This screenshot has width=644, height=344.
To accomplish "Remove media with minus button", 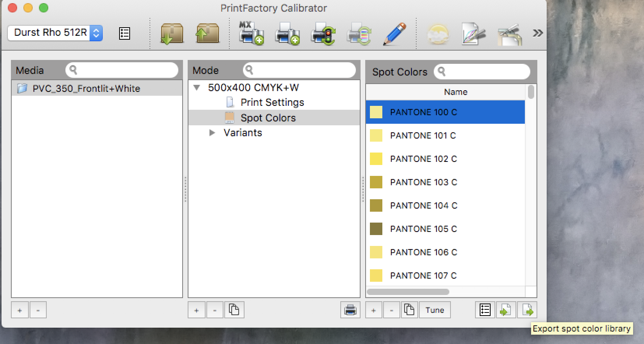I will click(x=38, y=310).
